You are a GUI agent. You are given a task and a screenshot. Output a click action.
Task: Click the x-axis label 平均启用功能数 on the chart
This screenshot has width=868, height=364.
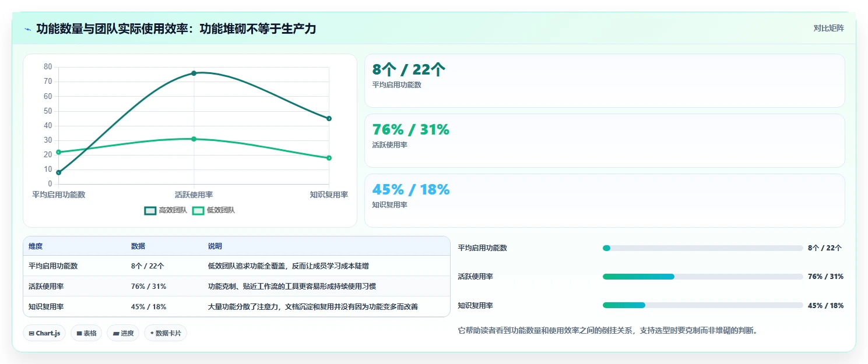coord(58,195)
